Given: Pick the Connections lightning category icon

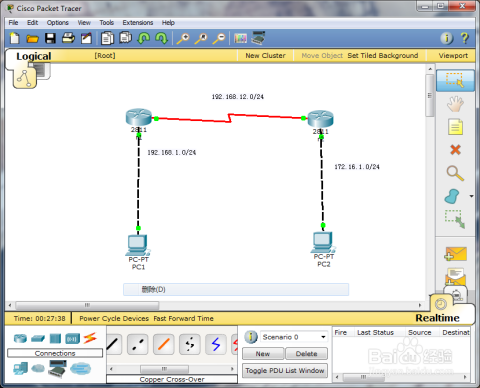Looking at the screenshot, I should pyautogui.click(x=90, y=338).
